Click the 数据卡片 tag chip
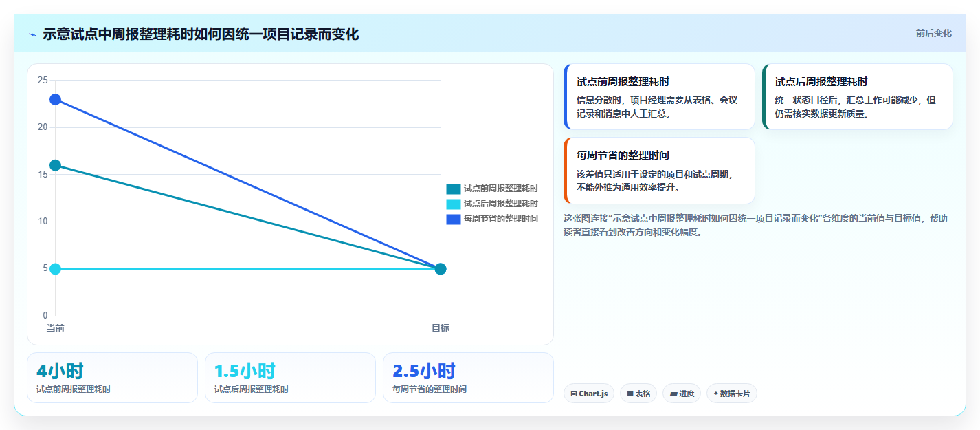 (x=731, y=394)
